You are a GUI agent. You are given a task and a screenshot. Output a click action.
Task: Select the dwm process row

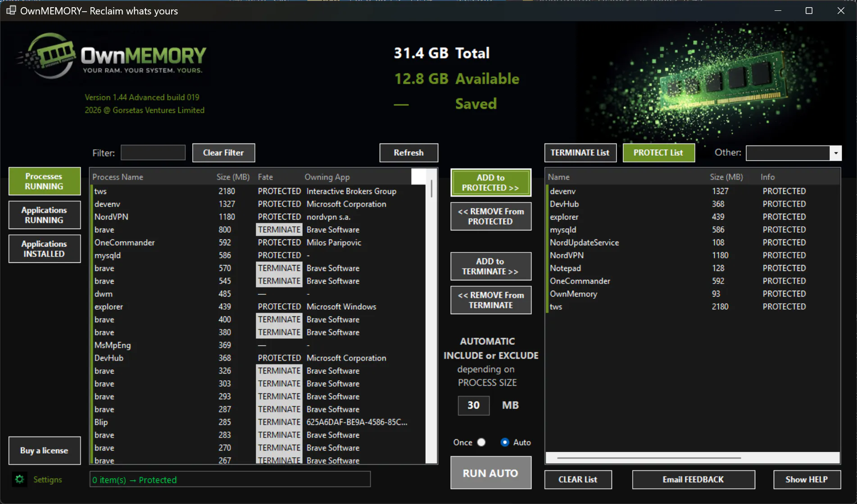tap(258, 294)
